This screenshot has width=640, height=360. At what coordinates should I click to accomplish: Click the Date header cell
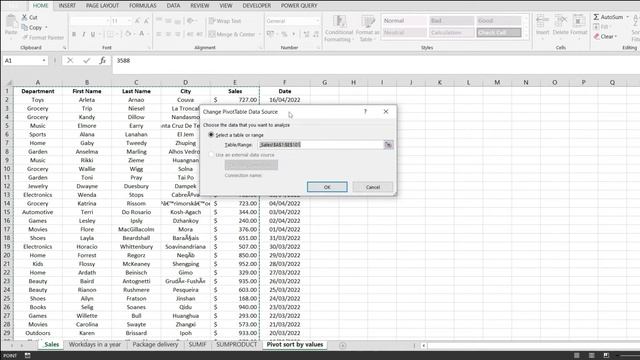tap(284, 91)
